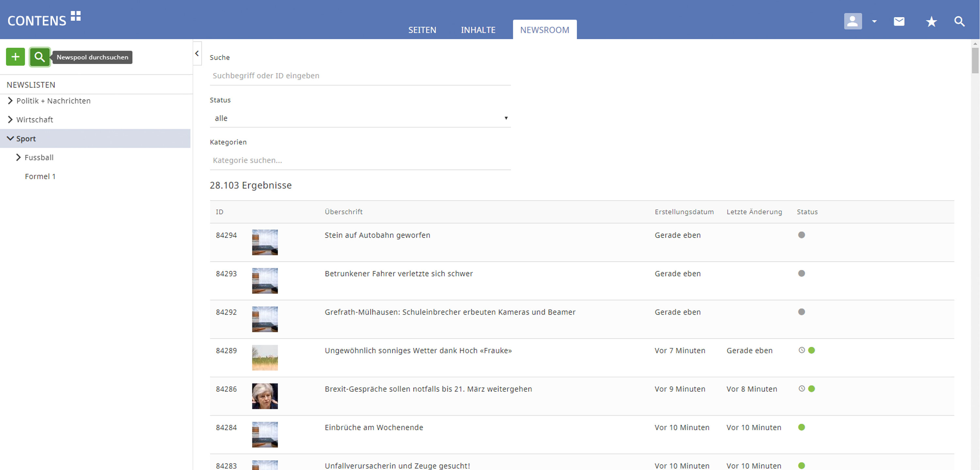Switch to the INHALTE tab
Screen dimensions: 980x470
[x=478, y=30]
